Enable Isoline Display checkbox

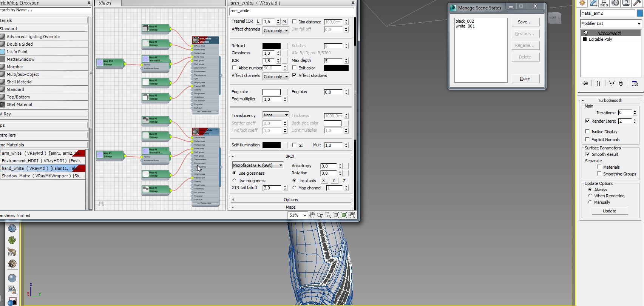coord(587,132)
